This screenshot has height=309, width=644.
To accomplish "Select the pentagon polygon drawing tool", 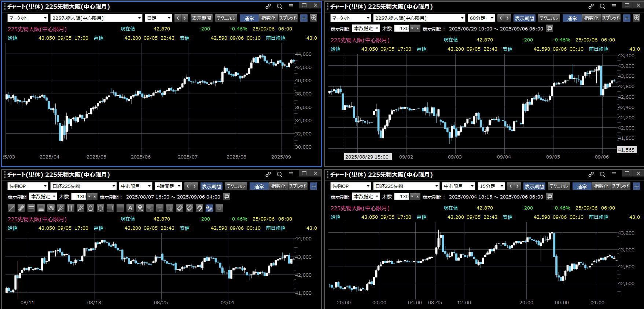I will point(90,208).
